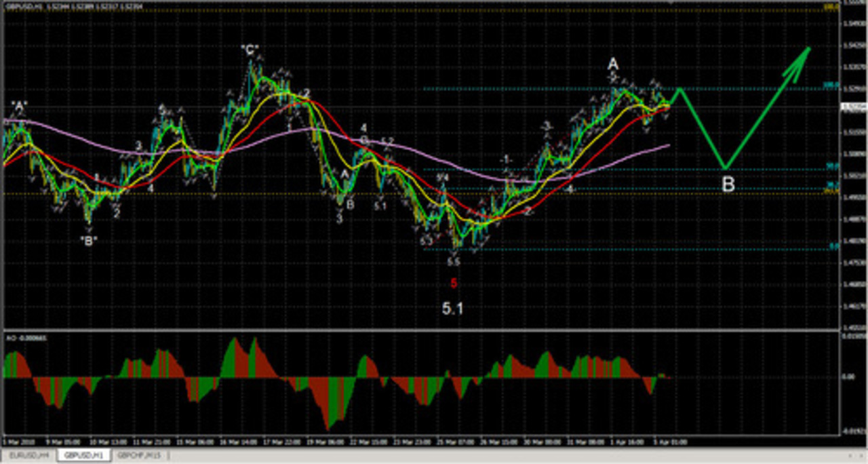Select the Fibonacci 100.0 level label
The height and width of the screenshot is (464, 868).
coord(827,85)
